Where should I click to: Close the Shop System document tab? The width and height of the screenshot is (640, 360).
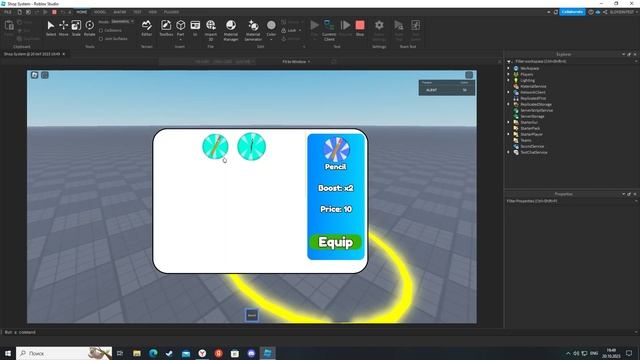[x=64, y=54]
